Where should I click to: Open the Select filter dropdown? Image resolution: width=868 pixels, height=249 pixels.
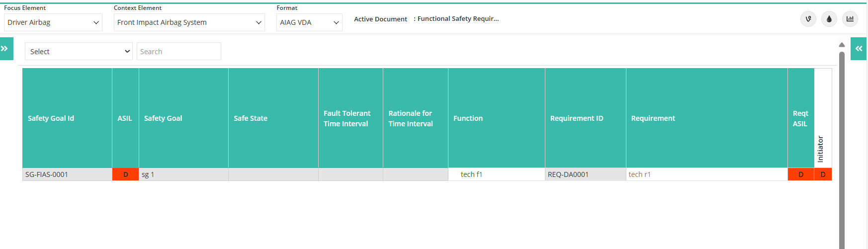[x=79, y=51]
